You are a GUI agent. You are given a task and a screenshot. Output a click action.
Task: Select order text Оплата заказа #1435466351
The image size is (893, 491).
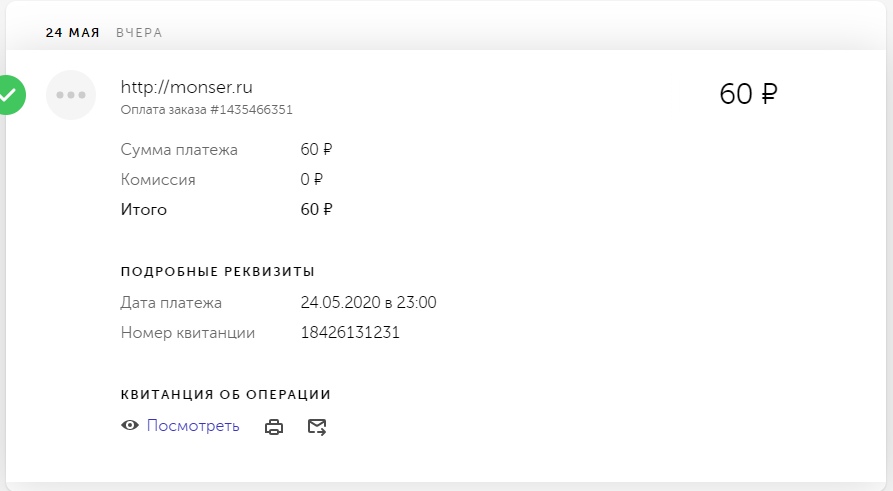[x=206, y=110]
